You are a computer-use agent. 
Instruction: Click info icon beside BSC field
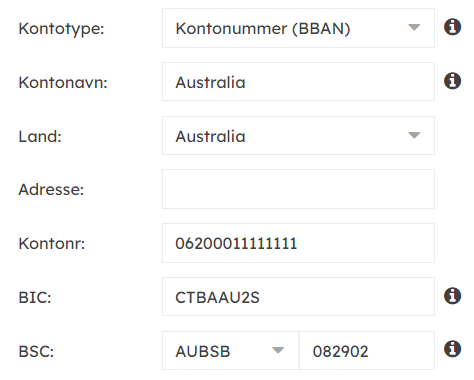coord(452,349)
